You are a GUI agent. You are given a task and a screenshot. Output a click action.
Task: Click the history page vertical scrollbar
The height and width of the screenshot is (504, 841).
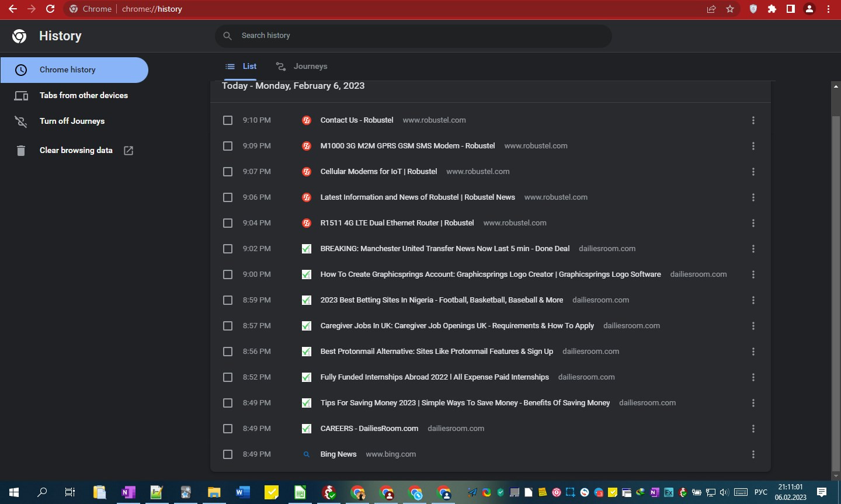[836, 292]
